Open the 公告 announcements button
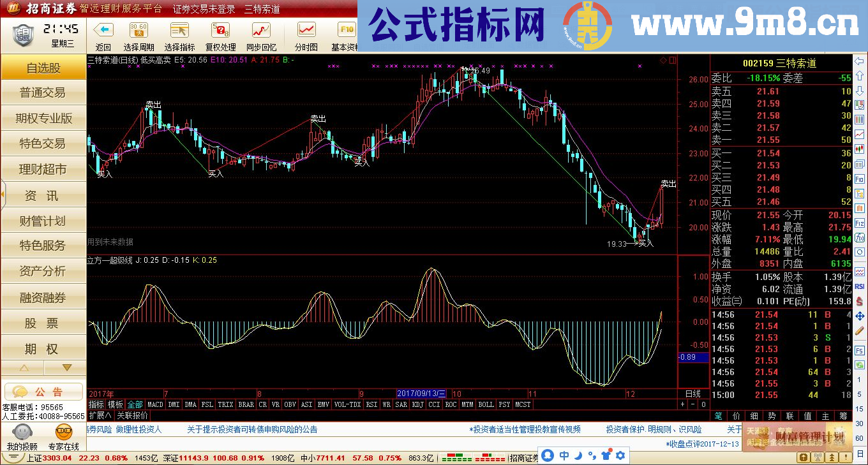Image resolution: width=868 pixels, height=465 pixels. [x=44, y=392]
